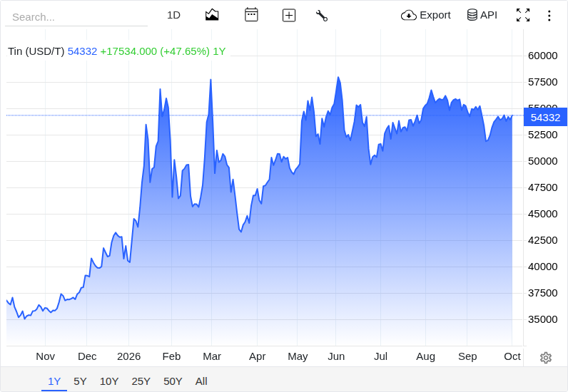
Task: Open the three-dot more options menu
Action: click(549, 16)
